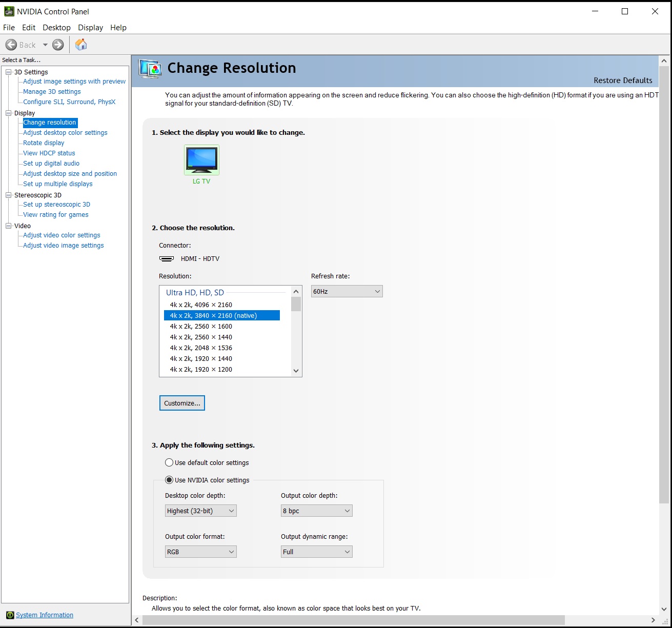
Task: Click the Home icon in toolbar
Action: pyautogui.click(x=81, y=45)
